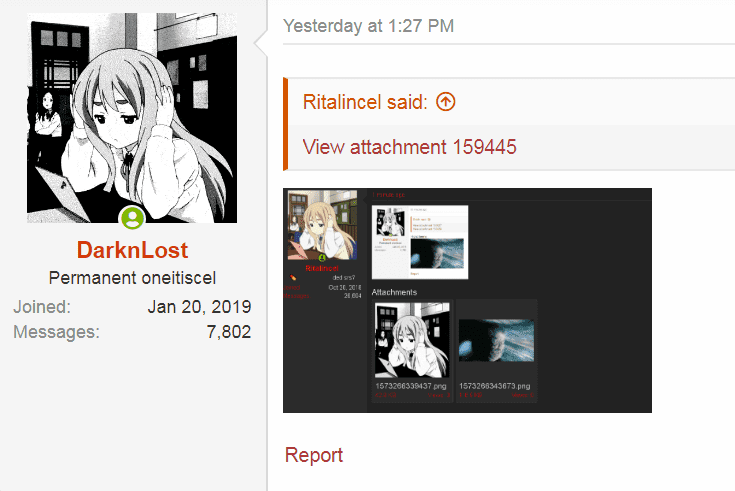Click the 7,802 messages count

(x=229, y=332)
